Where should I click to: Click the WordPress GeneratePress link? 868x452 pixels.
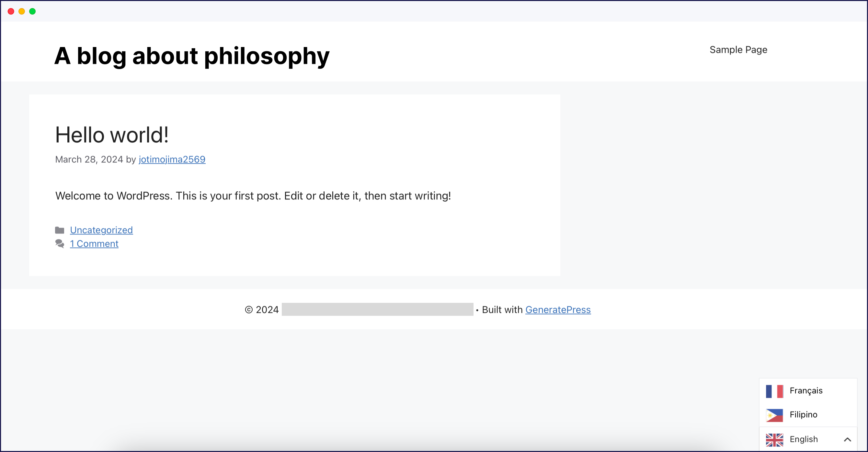(x=557, y=309)
